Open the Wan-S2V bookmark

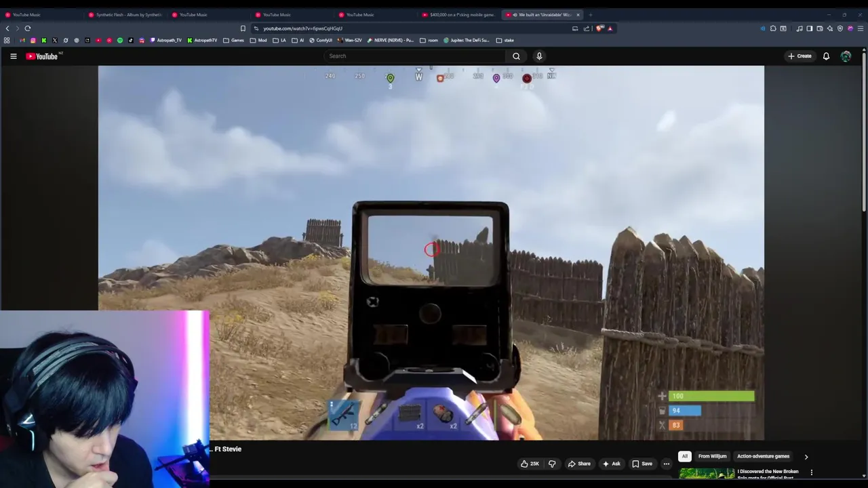click(x=350, y=40)
